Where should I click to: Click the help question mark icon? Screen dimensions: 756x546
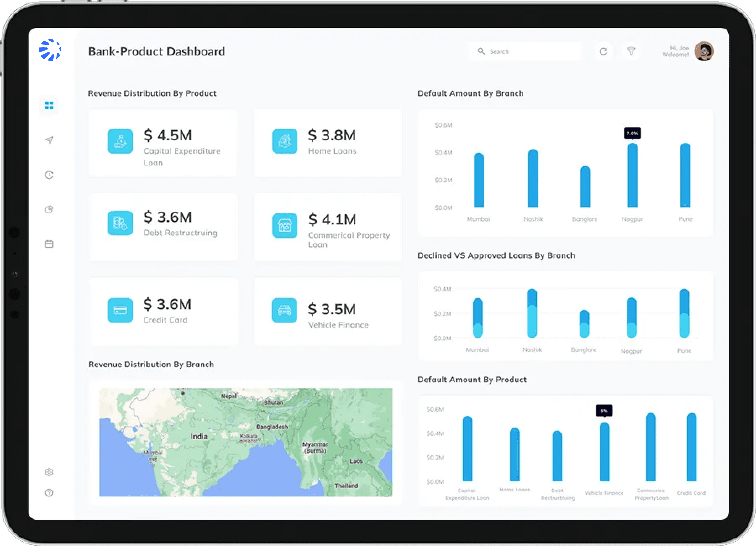click(49, 493)
